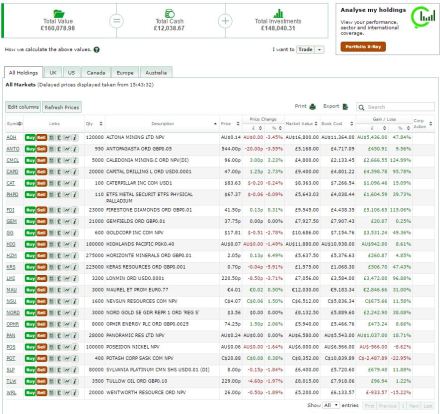Click Sell for TULLOW OIL

point(41,381)
